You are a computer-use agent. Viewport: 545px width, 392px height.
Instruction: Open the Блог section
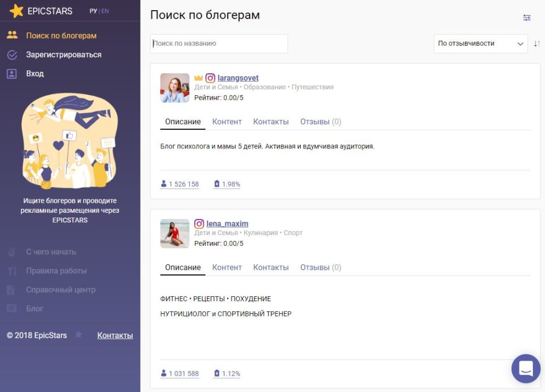(x=35, y=308)
